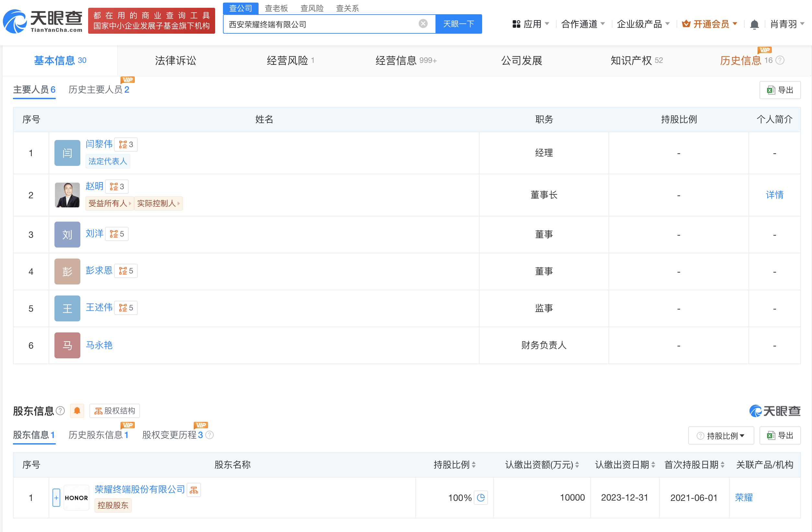812x532 pixels.
Task: Click the 天眼一下 search button
Action: click(458, 24)
